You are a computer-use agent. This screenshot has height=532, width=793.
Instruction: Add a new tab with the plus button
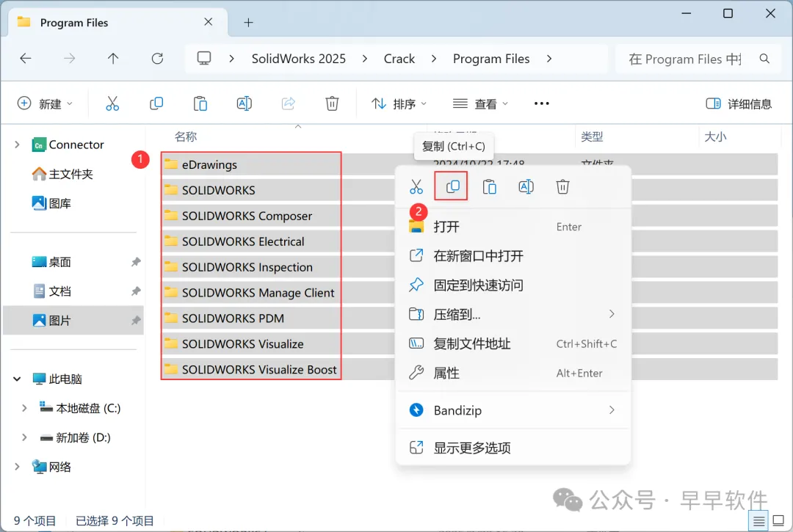click(248, 22)
